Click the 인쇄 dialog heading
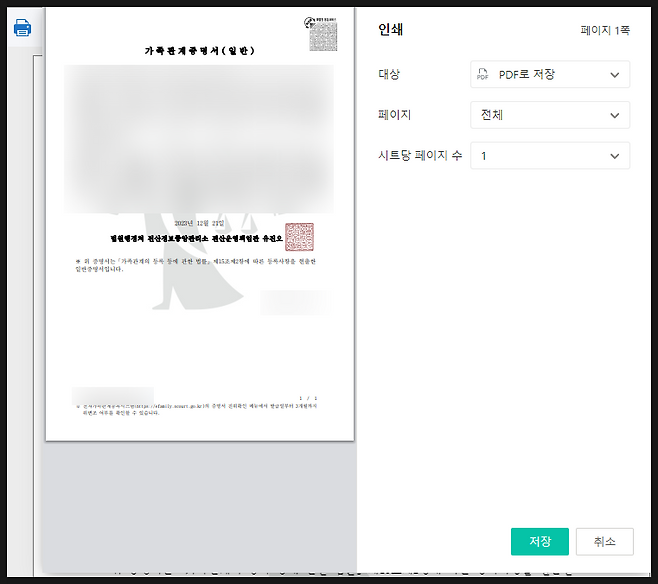The image size is (658, 584). (390, 30)
